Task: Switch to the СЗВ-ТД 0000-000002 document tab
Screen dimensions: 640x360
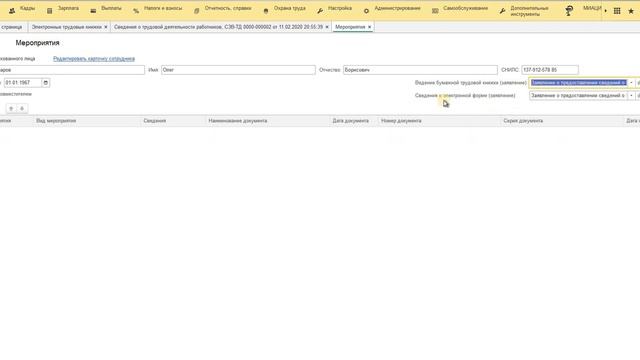Action: point(218,27)
